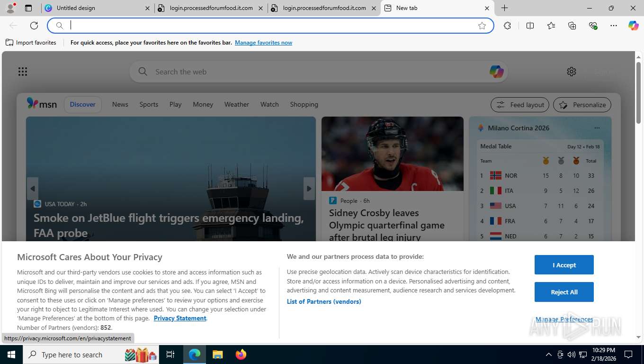Click Reject All privacy button
This screenshot has width=644, height=364.
click(564, 292)
